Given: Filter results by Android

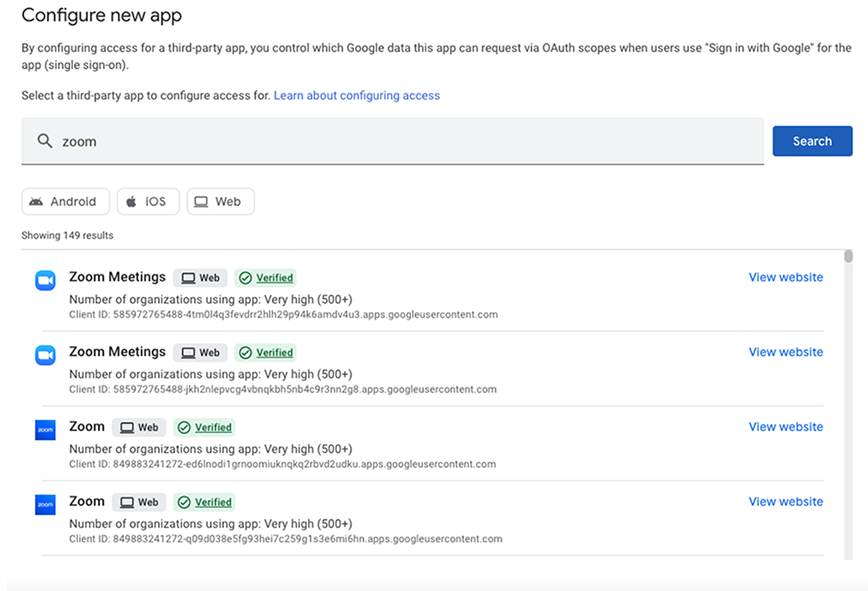Looking at the screenshot, I should (x=66, y=201).
